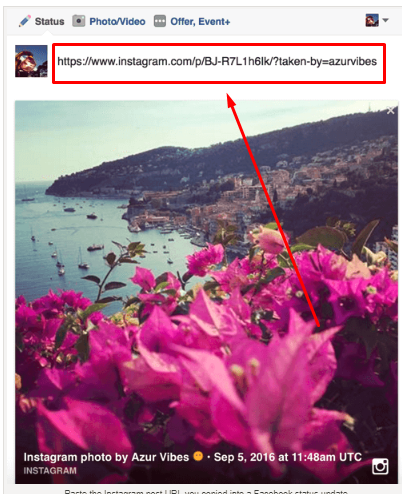Expand the posting identity dropdown arrow
Viewport: 402px width, 494px height.
[386, 20]
